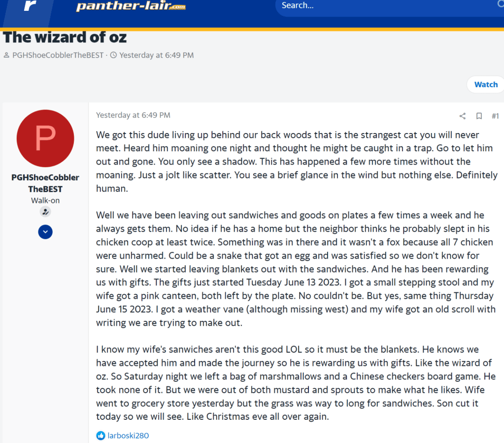The width and height of the screenshot is (504, 443).
Task: Click the thread header timestamp
Action: [x=156, y=55]
